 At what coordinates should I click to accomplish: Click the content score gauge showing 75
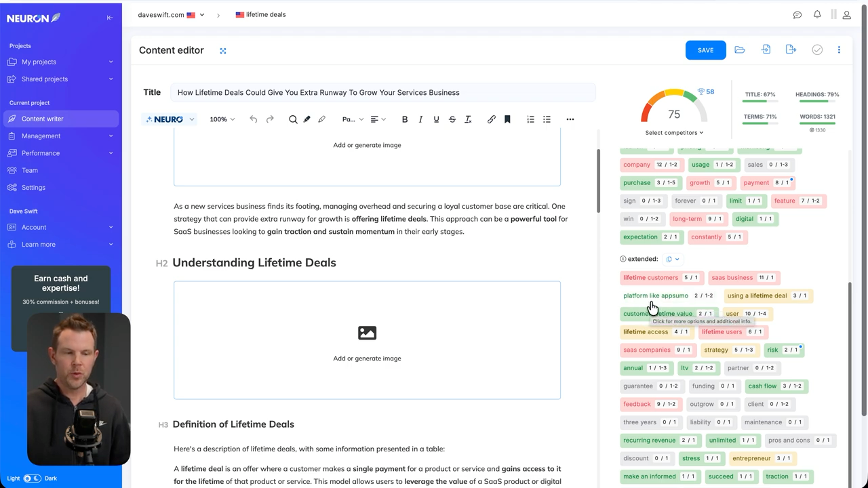click(673, 107)
